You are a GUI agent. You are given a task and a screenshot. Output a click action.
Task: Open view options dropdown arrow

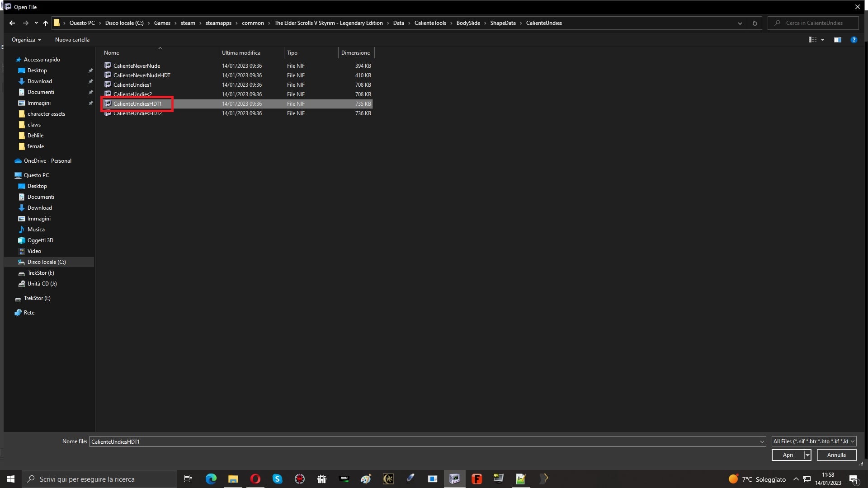[822, 40]
